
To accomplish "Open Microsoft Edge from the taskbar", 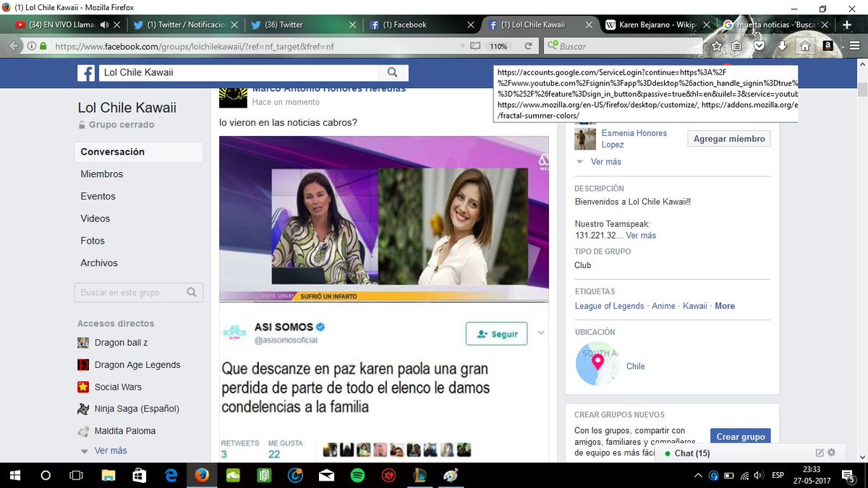I will pos(171,476).
